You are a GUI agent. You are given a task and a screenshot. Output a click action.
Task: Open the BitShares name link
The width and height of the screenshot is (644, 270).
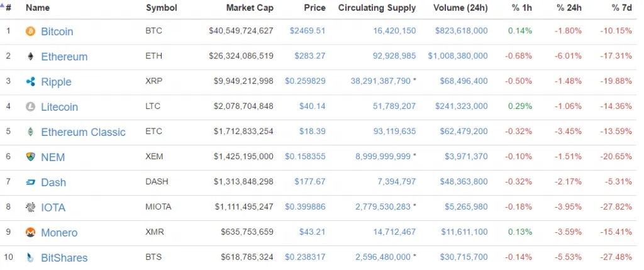(64, 257)
